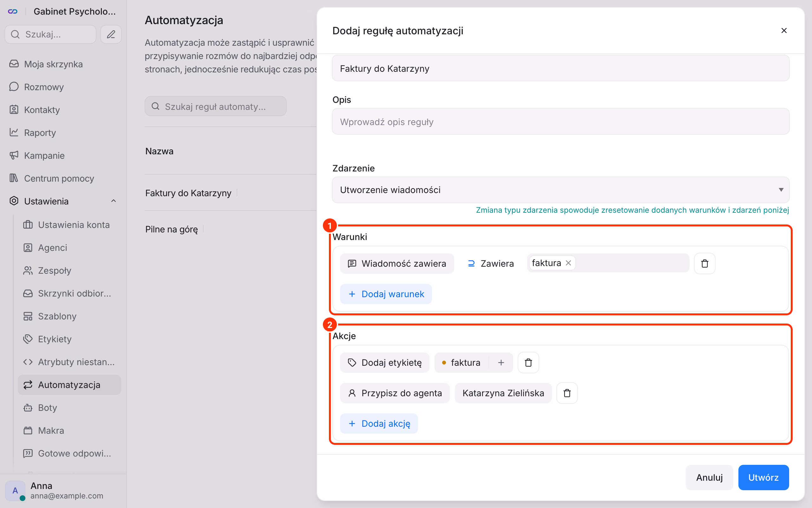Image resolution: width=812 pixels, height=508 pixels.
Task: Remove the 'faktura' keyword chip
Action: (568, 263)
